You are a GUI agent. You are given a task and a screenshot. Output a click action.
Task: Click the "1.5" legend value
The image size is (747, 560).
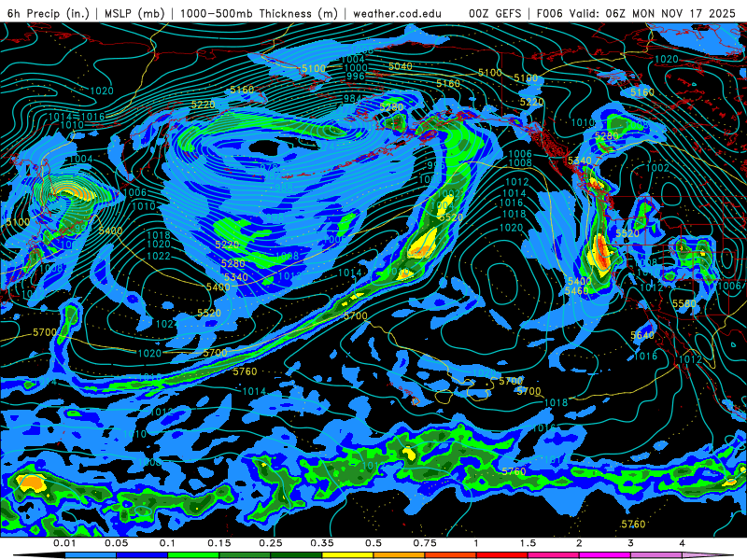point(528,543)
